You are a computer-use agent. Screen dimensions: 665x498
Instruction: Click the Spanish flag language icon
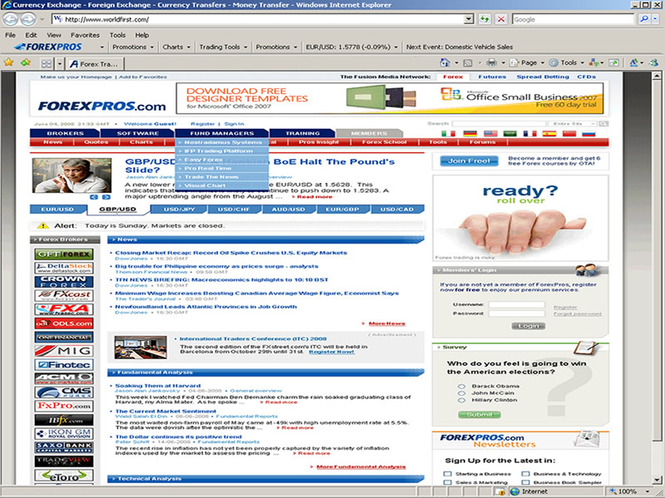(549, 134)
